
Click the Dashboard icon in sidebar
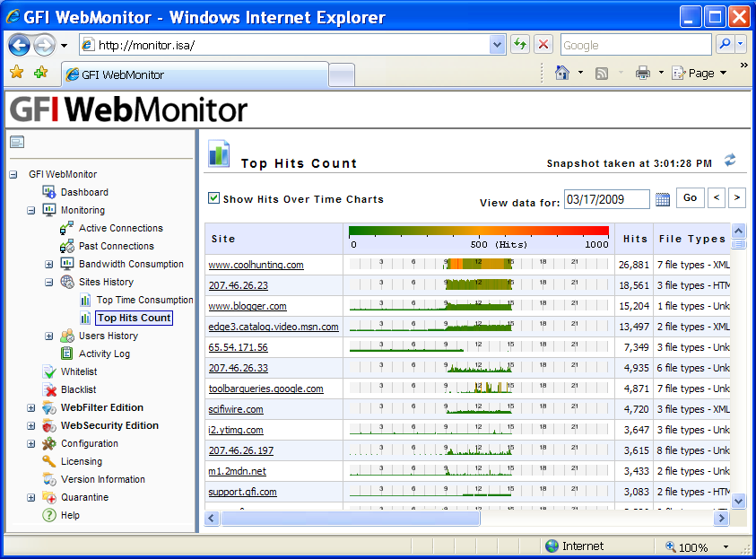[x=49, y=192]
